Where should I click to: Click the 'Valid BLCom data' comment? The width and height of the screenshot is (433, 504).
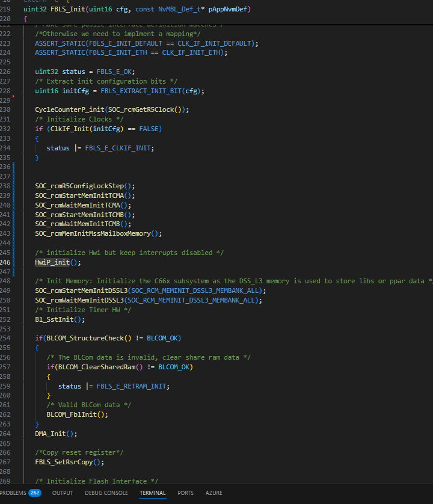pos(89,405)
